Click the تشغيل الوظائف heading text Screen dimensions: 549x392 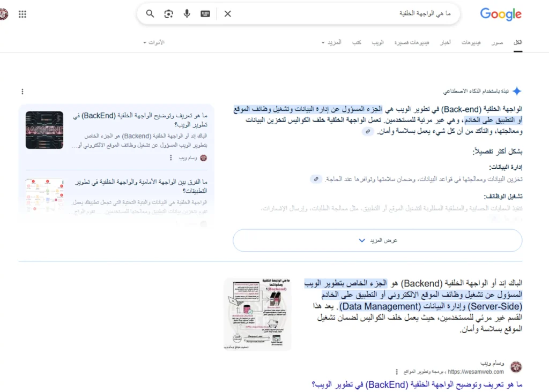coord(503,196)
